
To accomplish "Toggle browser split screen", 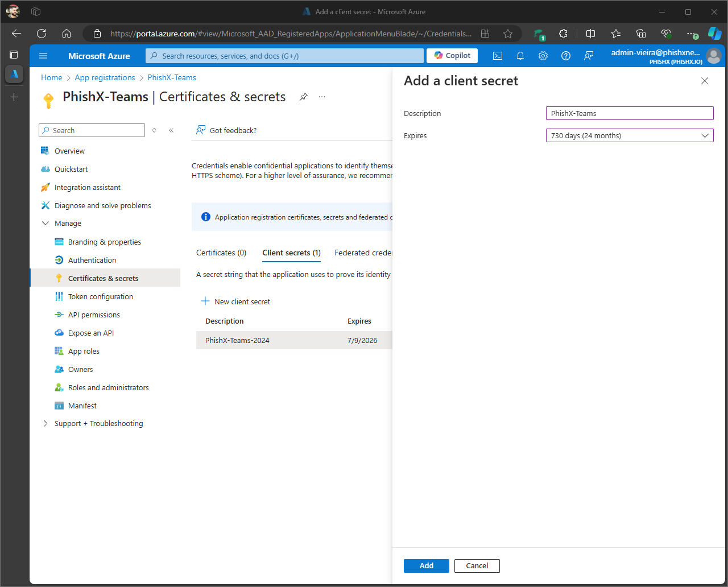I will (590, 34).
